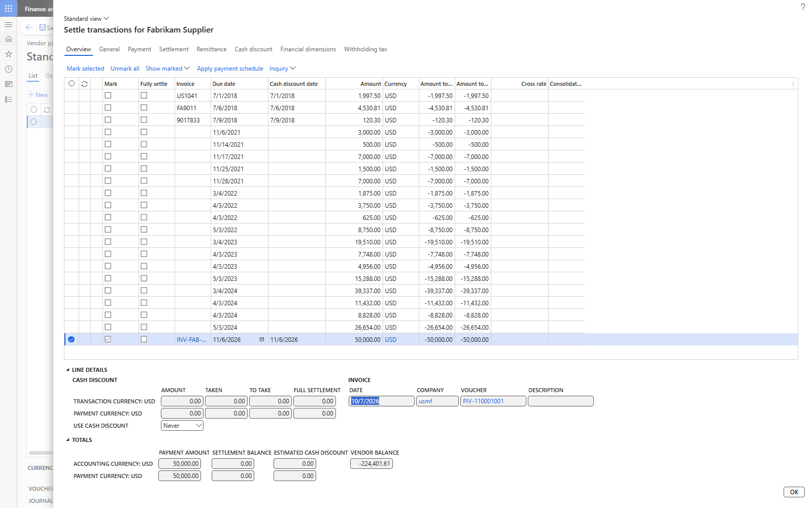
Task: Click the Mark selected button
Action: (85, 69)
